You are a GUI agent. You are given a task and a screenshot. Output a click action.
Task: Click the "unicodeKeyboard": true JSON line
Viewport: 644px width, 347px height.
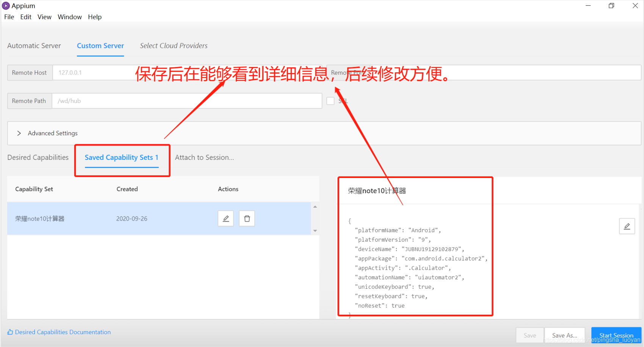pos(395,287)
